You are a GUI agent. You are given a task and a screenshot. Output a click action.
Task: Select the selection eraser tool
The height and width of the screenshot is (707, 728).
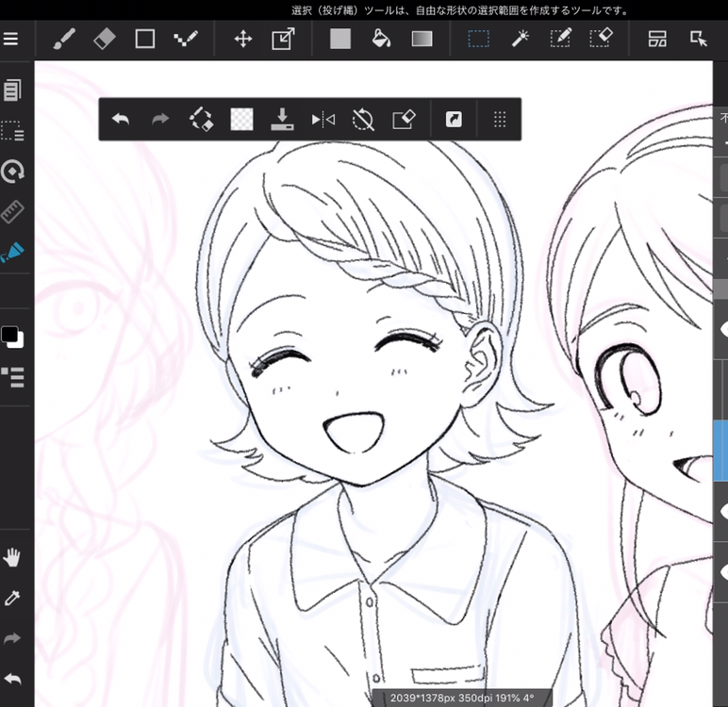[602, 38]
